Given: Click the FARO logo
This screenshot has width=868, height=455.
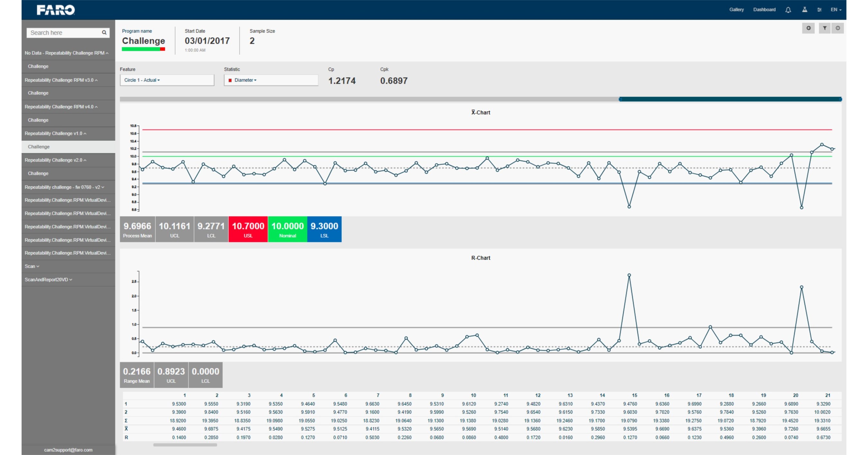Looking at the screenshot, I should 56,10.
